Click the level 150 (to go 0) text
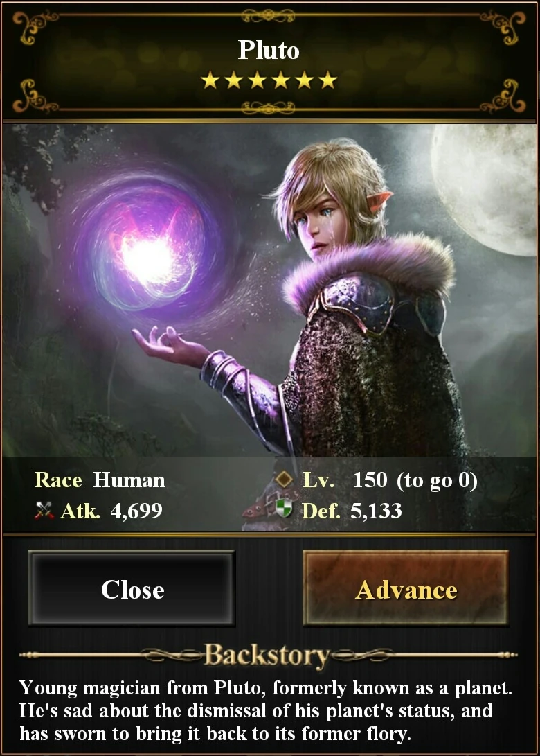This screenshot has height=756, width=540. (415, 480)
